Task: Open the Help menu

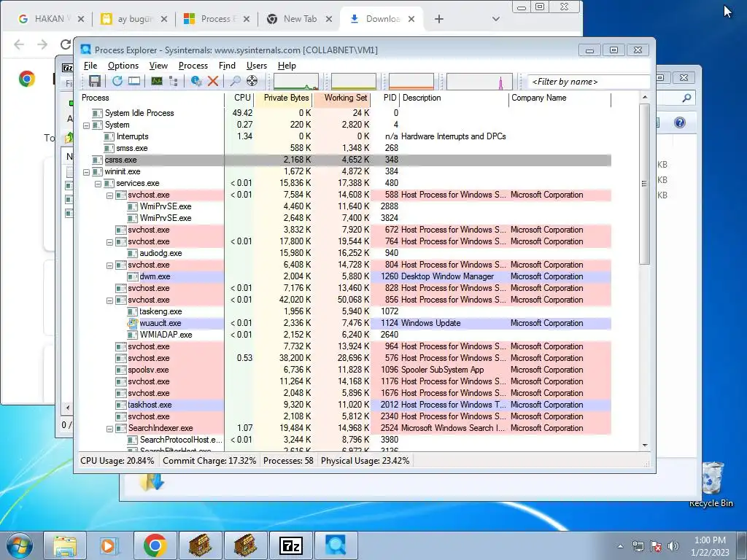Action: 287,66
